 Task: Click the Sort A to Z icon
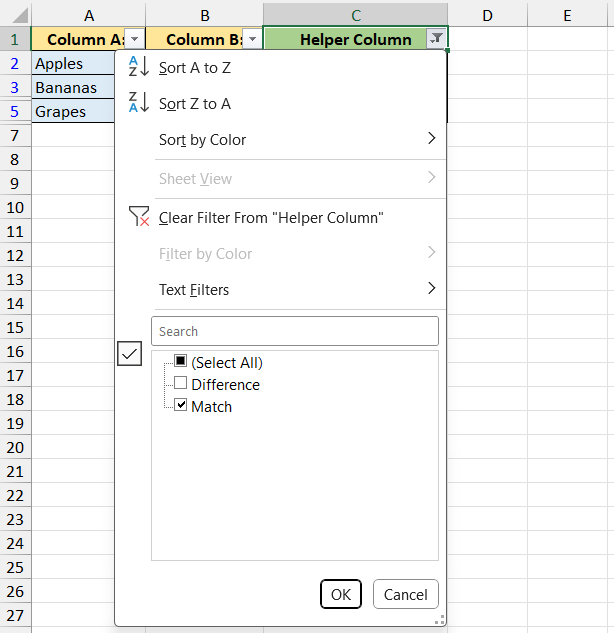point(138,67)
